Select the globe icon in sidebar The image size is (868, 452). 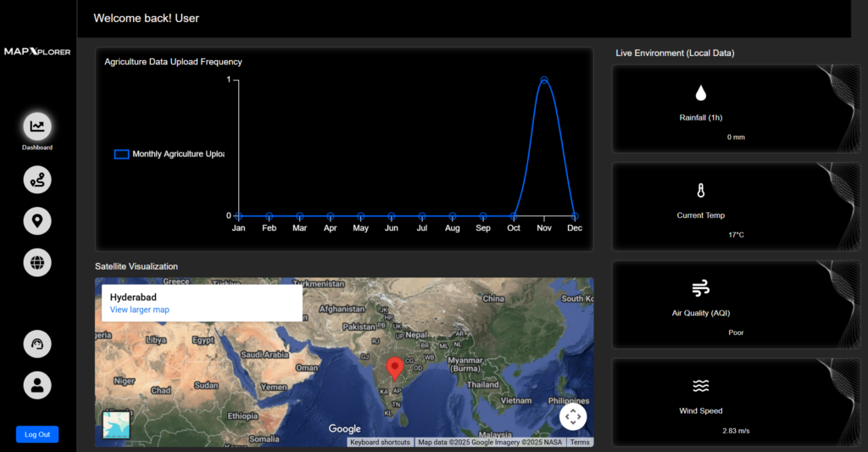tap(37, 263)
